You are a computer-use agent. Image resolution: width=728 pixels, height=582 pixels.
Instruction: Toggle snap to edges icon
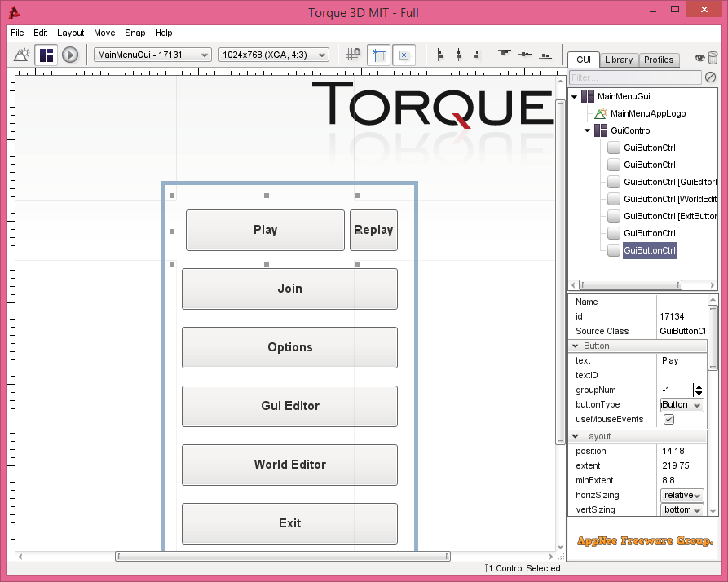(x=379, y=55)
